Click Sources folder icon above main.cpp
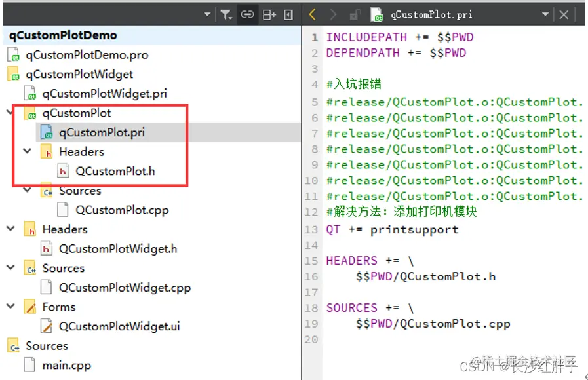The height and width of the screenshot is (380, 588). [x=13, y=346]
